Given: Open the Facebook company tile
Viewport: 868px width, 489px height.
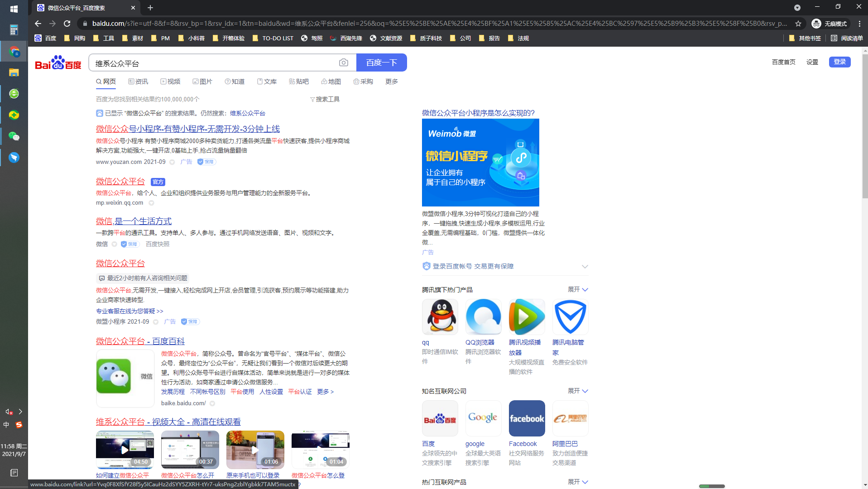Looking at the screenshot, I should [x=527, y=418].
